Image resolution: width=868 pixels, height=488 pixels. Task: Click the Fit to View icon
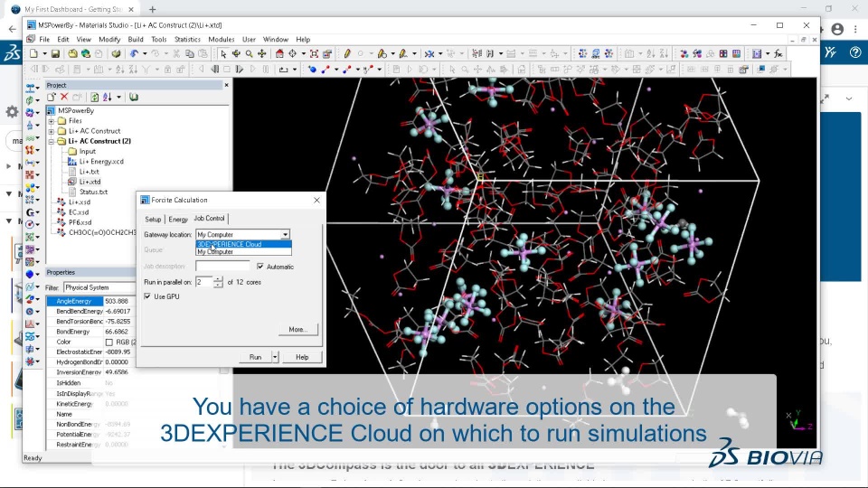click(x=314, y=53)
